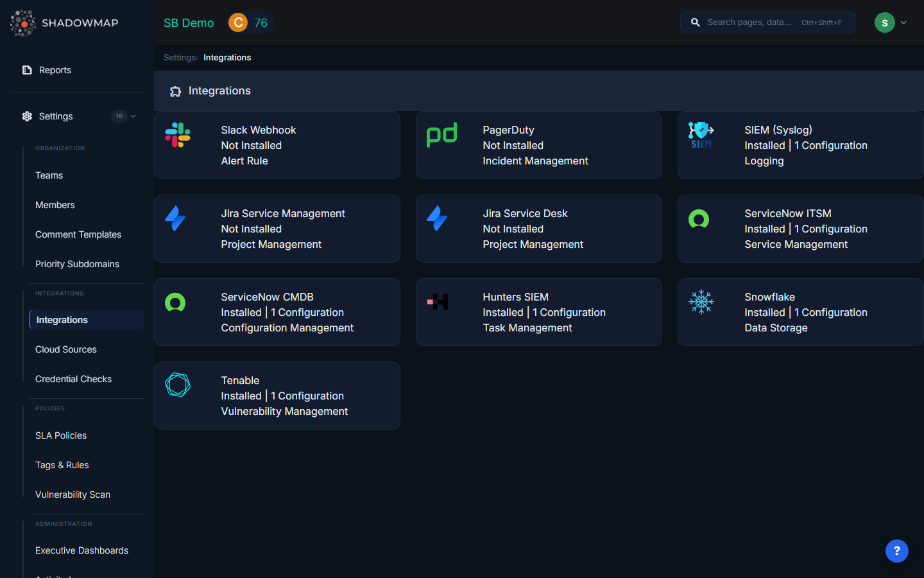Open the Reports page
The image size is (924, 578).
click(55, 70)
